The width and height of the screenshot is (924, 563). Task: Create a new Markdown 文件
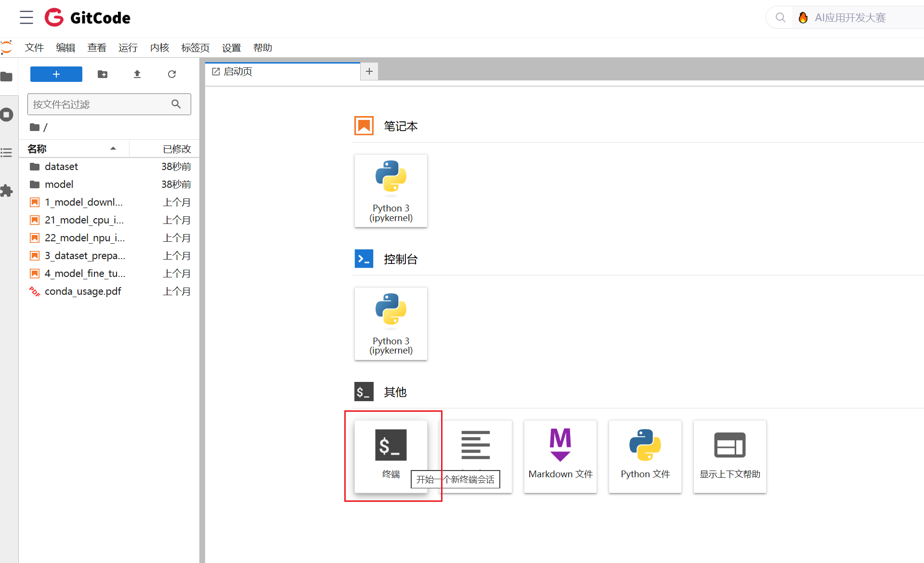point(560,457)
